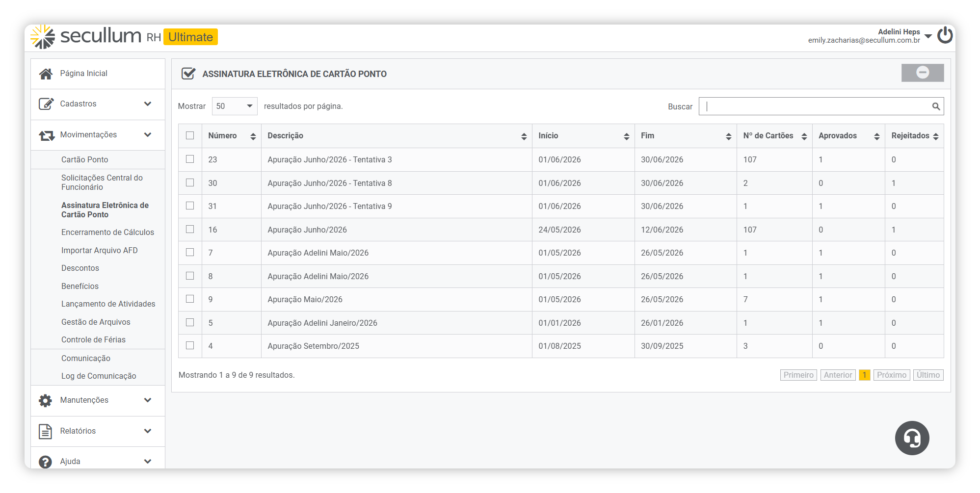Viewport: 980px width, 493px height.
Task: Sort table by Fim column arrows
Action: click(729, 136)
